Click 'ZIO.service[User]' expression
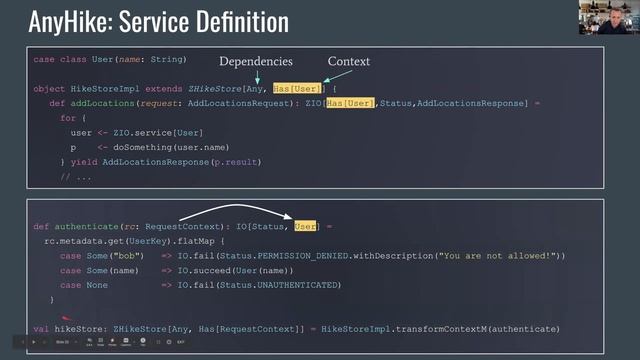The width and height of the screenshot is (640, 360). click(158, 133)
